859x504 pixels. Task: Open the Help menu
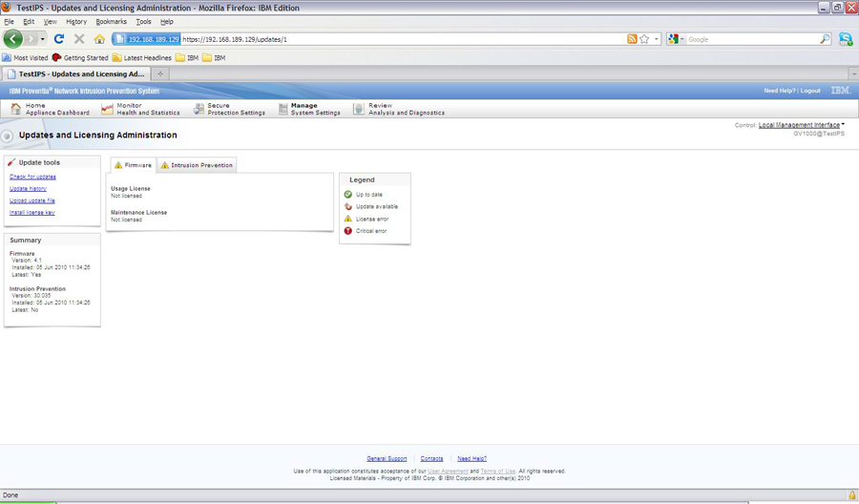point(166,21)
